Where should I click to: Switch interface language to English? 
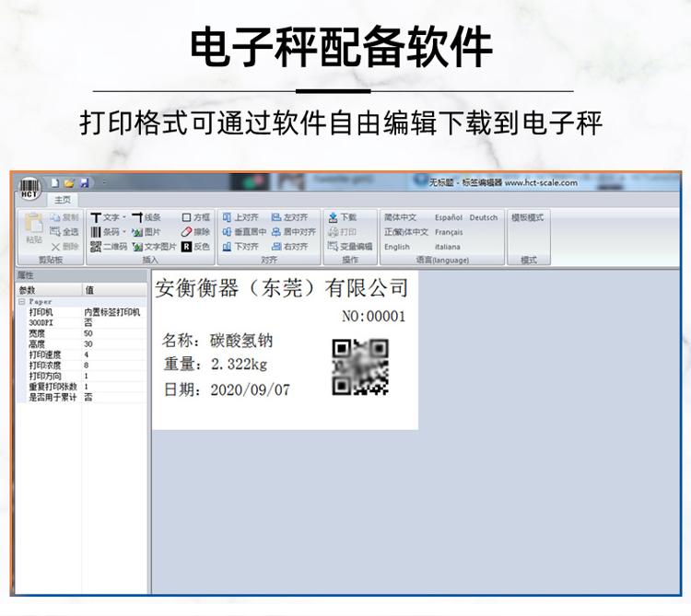click(x=397, y=247)
